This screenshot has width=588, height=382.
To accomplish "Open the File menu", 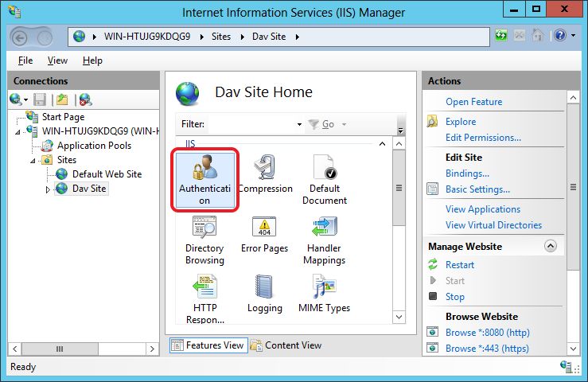I will pyautogui.click(x=25, y=60).
